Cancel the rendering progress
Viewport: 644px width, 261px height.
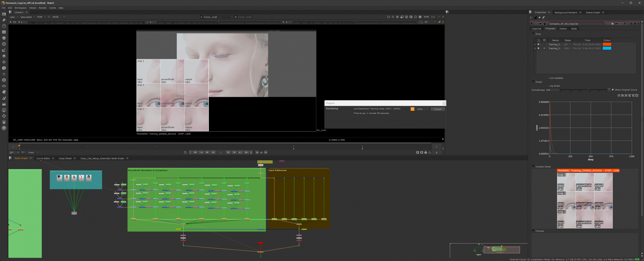click(437, 109)
